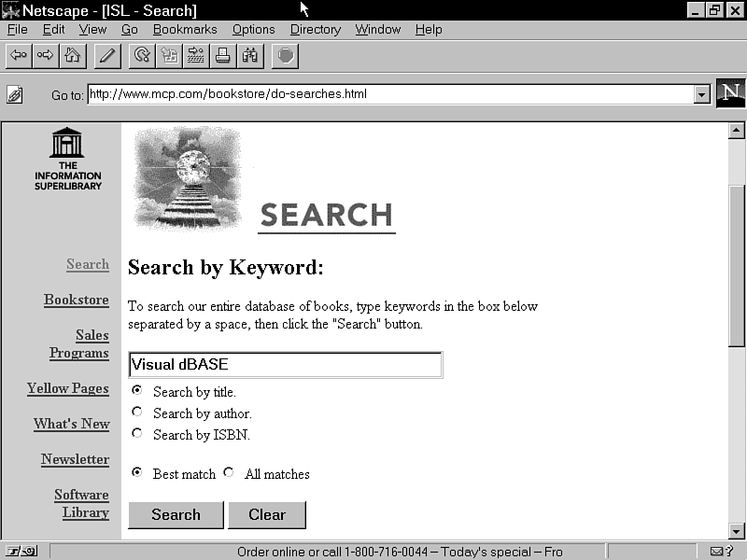The height and width of the screenshot is (560, 747).
Task: Click the keyword text field containing 'Visual dBASE'
Action: (x=285, y=365)
